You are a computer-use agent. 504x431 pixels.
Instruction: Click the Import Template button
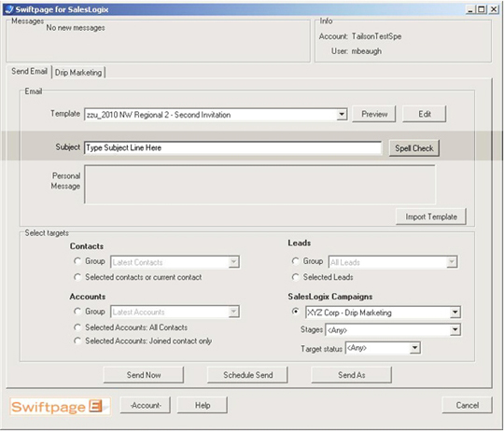tap(431, 216)
